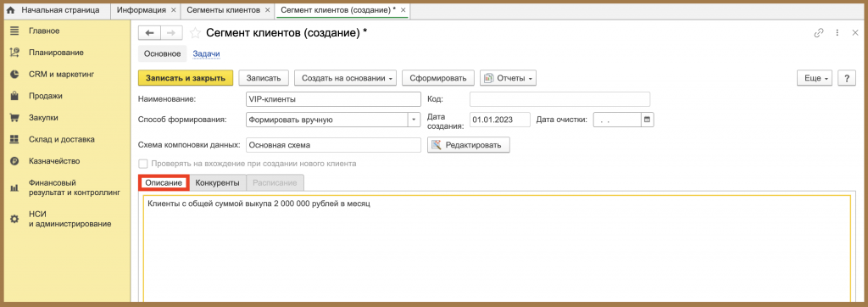Expand Способ формирования dropdown arrow
Screen dimensions: 868x307
(x=415, y=119)
